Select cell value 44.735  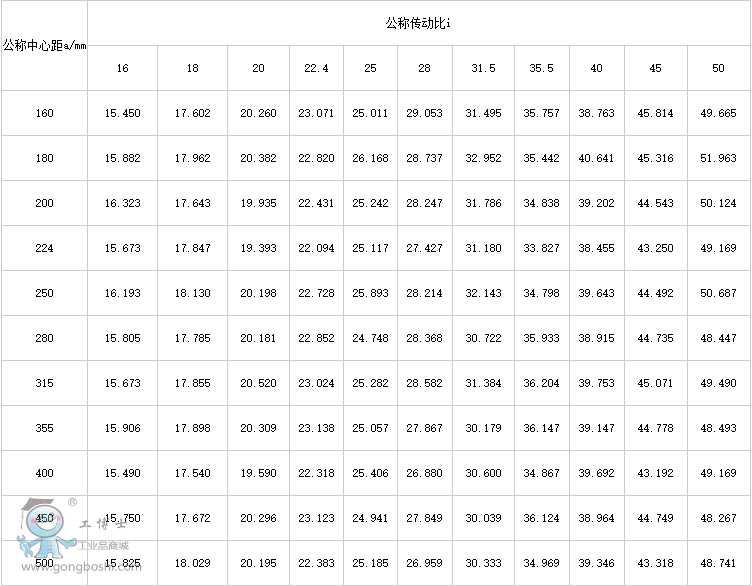656,338
